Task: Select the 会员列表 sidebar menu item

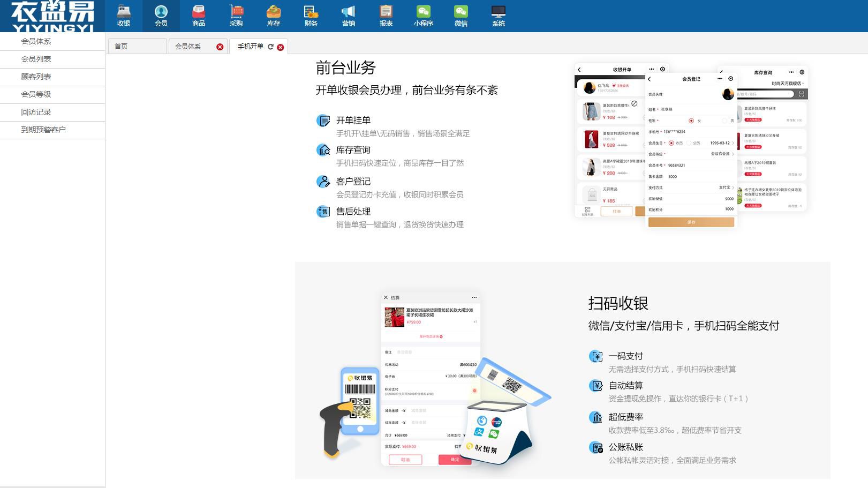Action: click(x=35, y=59)
